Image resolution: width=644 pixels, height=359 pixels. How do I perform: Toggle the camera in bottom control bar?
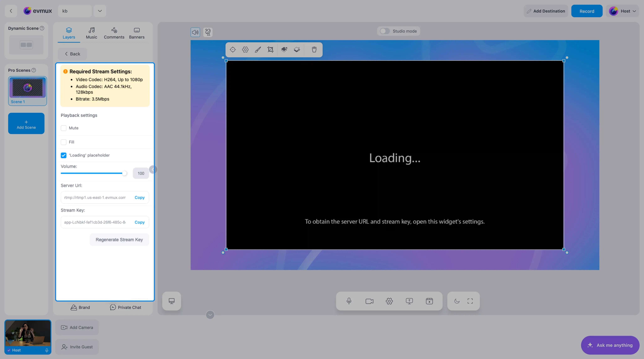(369, 301)
